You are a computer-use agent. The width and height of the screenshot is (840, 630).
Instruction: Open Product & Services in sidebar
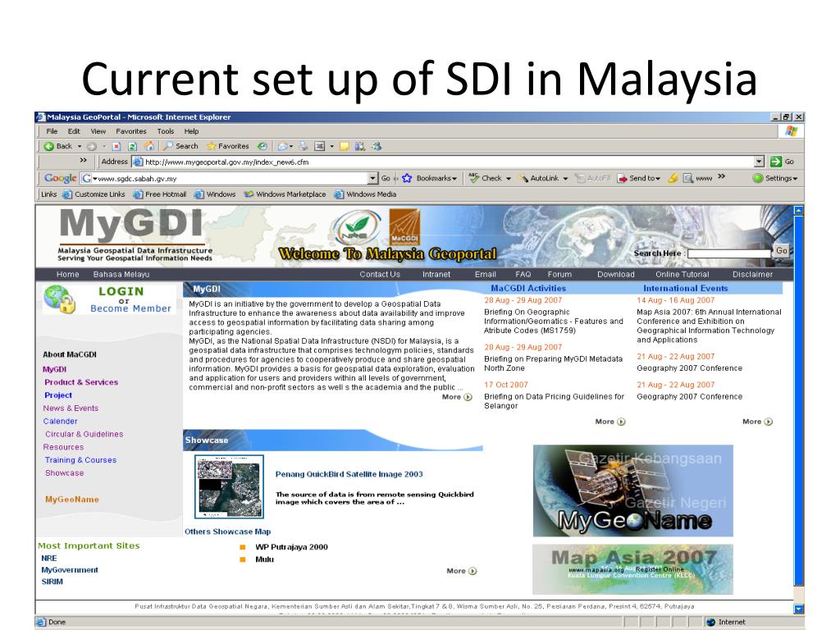point(81,382)
